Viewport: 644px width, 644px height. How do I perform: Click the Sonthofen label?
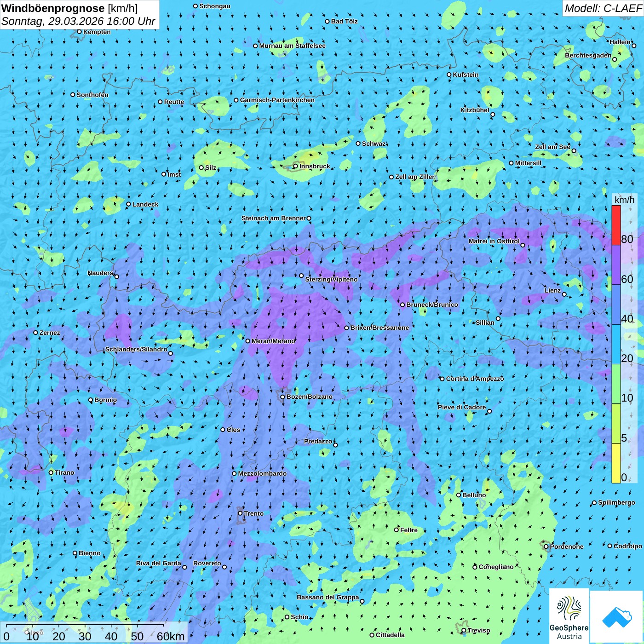[x=92, y=95]
